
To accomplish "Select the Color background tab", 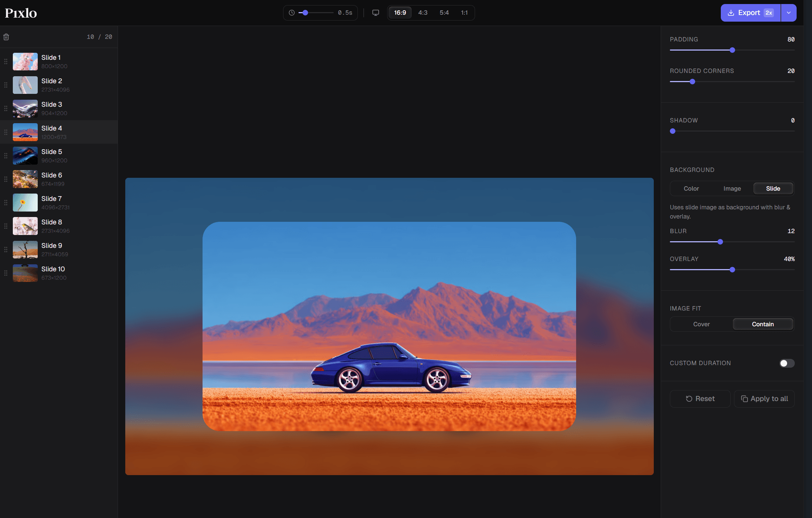I will 691,189.
